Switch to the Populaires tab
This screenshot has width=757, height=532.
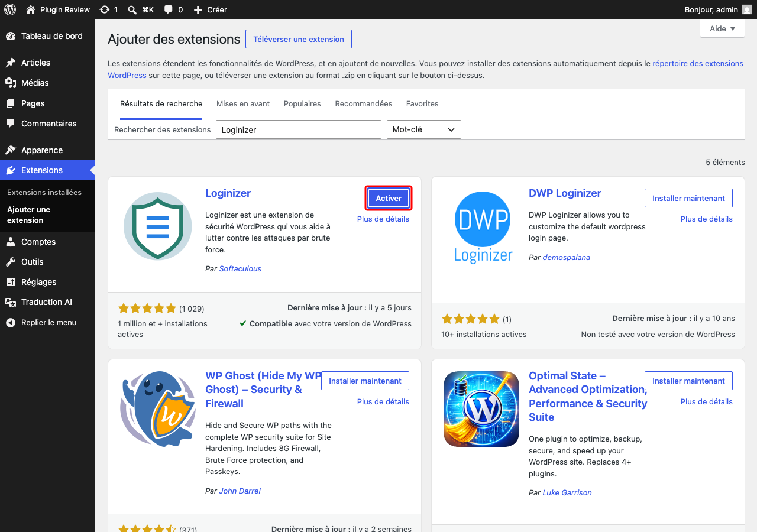[x=302, y=103]
